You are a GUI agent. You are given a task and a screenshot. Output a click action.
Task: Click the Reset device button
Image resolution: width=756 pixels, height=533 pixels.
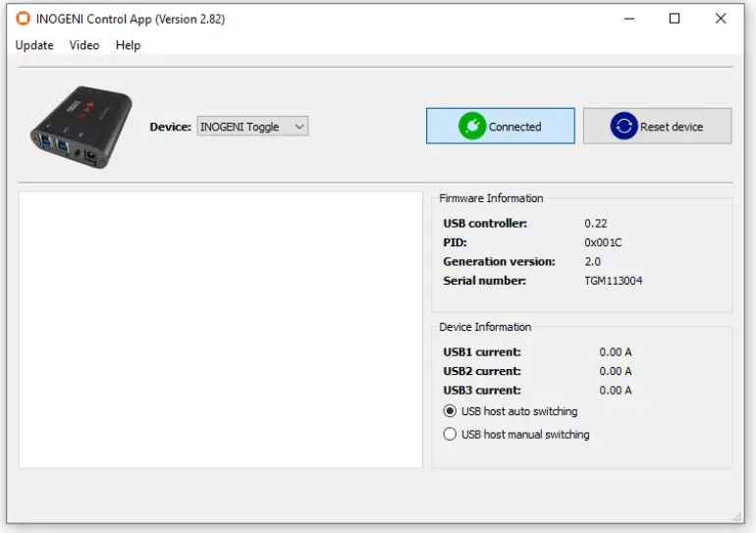pos(657,126)
